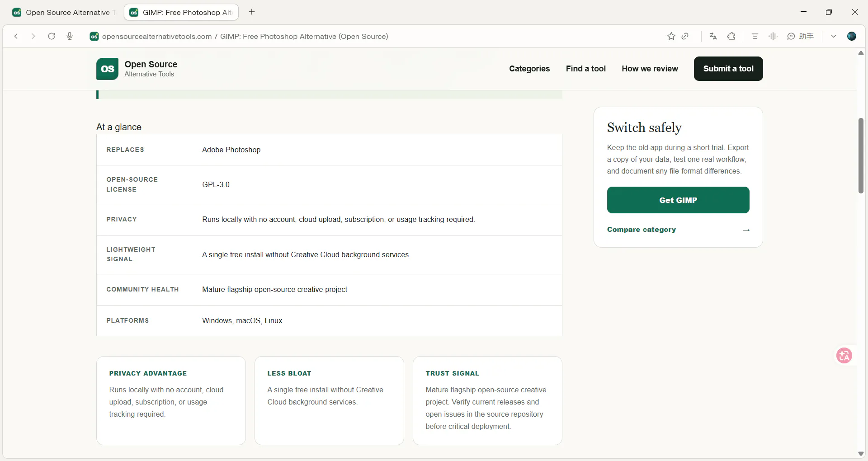Viewport: 868px width, 461px height.
Task: Select the GIMP: Free Photoshop Alt tab
Action: tap(181, 12)
